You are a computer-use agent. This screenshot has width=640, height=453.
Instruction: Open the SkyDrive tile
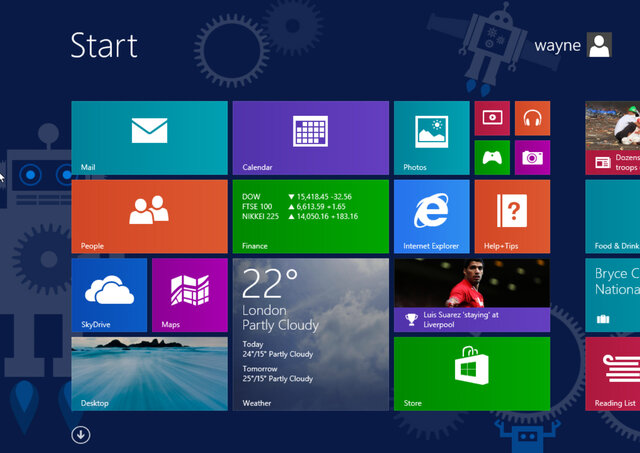pyautogui.click(x=109, y=295)
